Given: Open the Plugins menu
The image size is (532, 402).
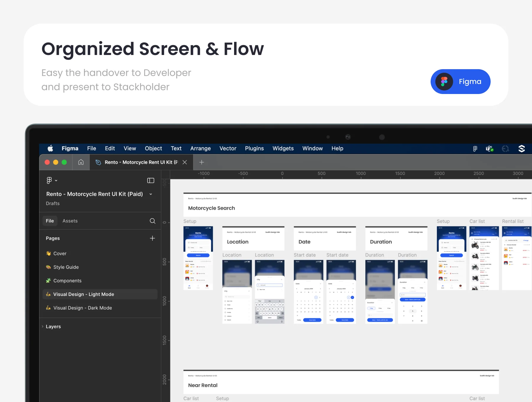Looking at the screenshot, I should pos(254,148).
